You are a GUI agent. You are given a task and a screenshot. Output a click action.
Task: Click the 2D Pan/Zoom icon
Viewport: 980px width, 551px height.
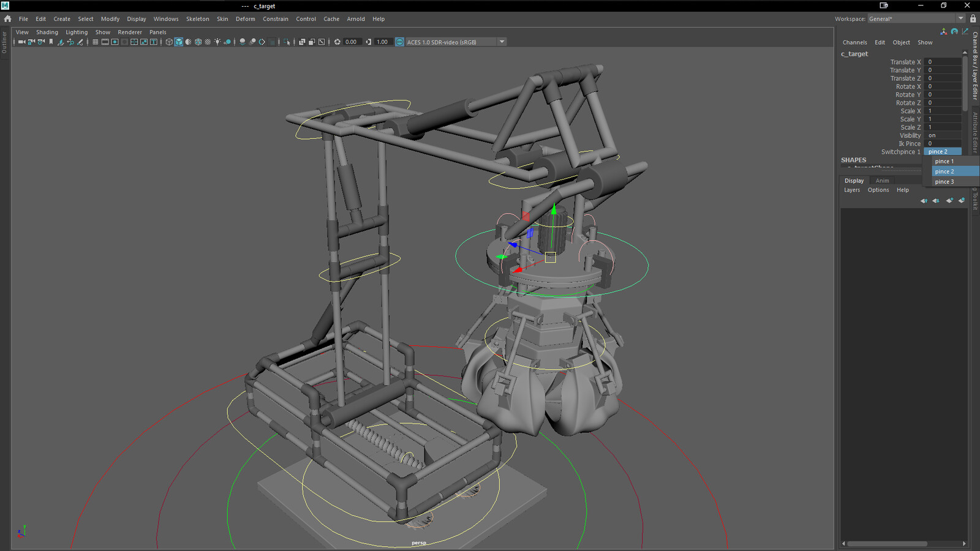pos(70,42)
